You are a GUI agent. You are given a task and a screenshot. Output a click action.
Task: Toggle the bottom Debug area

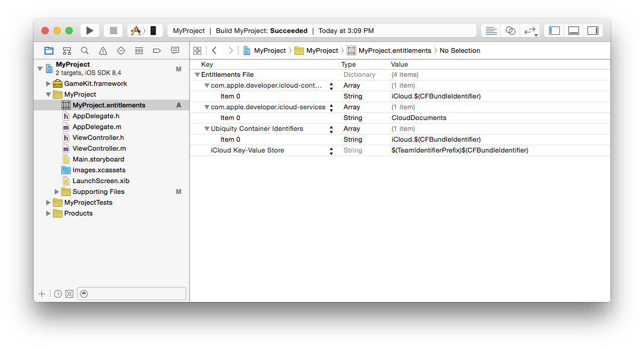tap(574, 31)
